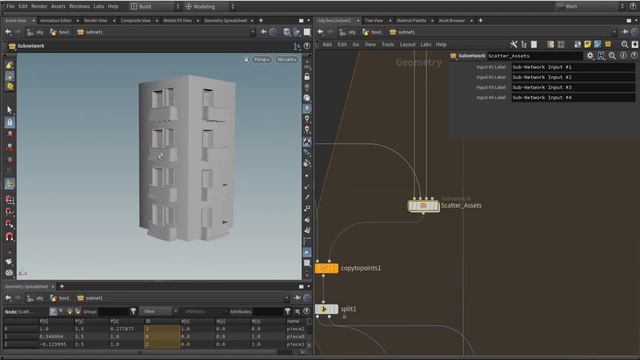The image size is (640, 360).
Task: Open the File menu
Action: (10, 6)
